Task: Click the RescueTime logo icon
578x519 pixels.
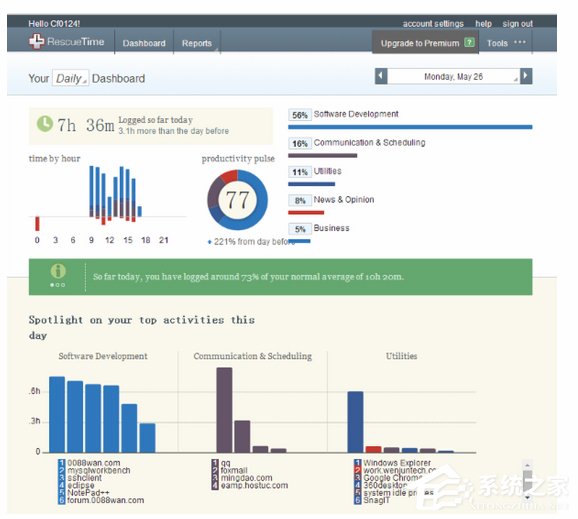Action: pos(36,41)
